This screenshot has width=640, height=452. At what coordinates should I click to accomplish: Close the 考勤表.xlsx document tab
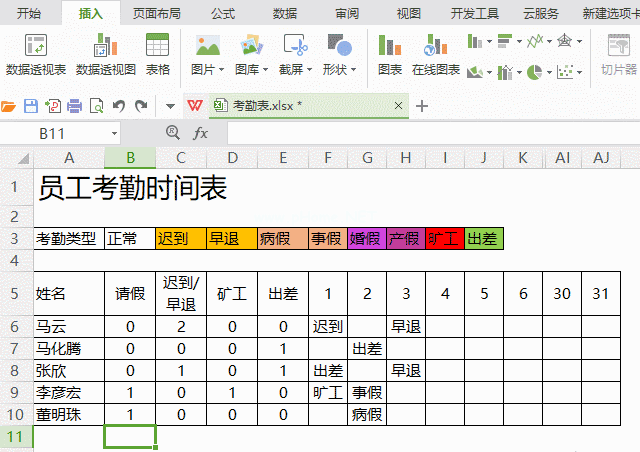(x=399, y=106)
